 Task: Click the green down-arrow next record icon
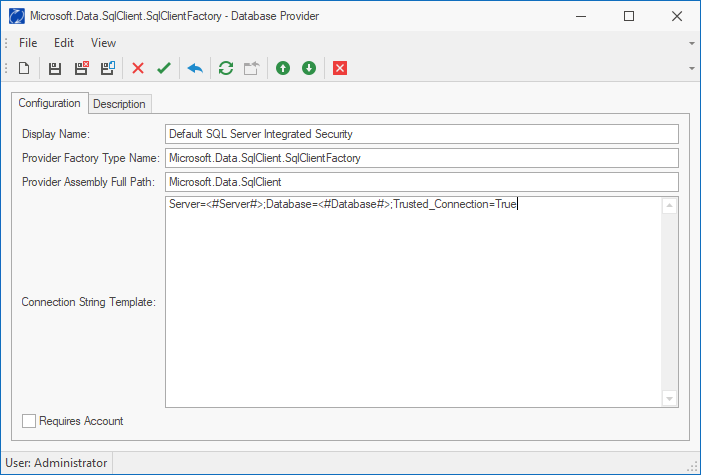[x=309, y=68]
